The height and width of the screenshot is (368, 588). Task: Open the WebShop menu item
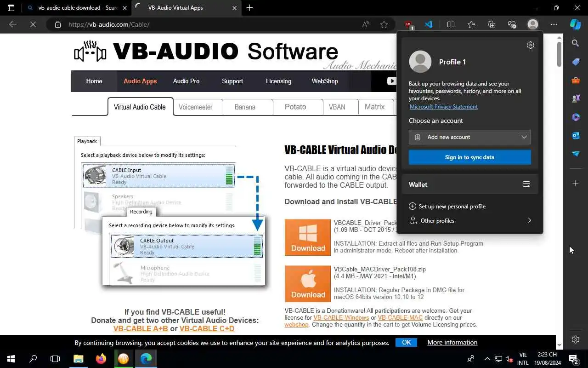pos(325,81)
